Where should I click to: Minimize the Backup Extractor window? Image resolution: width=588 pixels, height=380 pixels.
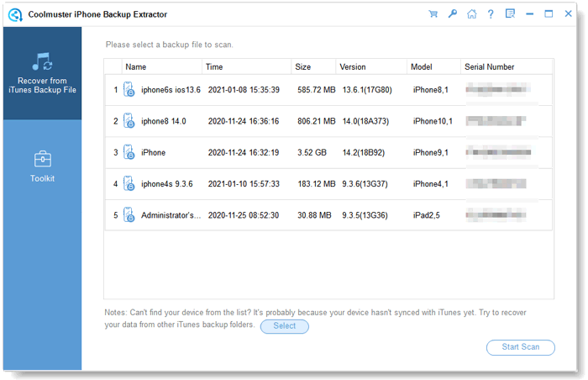(x=529, y=14)
